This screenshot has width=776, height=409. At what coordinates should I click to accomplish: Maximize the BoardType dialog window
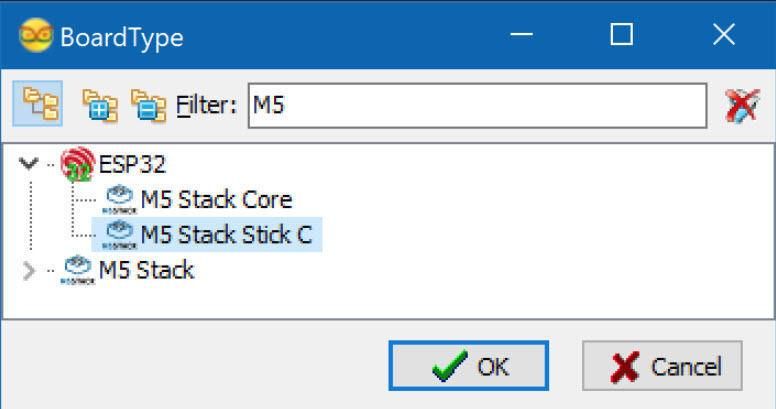pos(622,36)
